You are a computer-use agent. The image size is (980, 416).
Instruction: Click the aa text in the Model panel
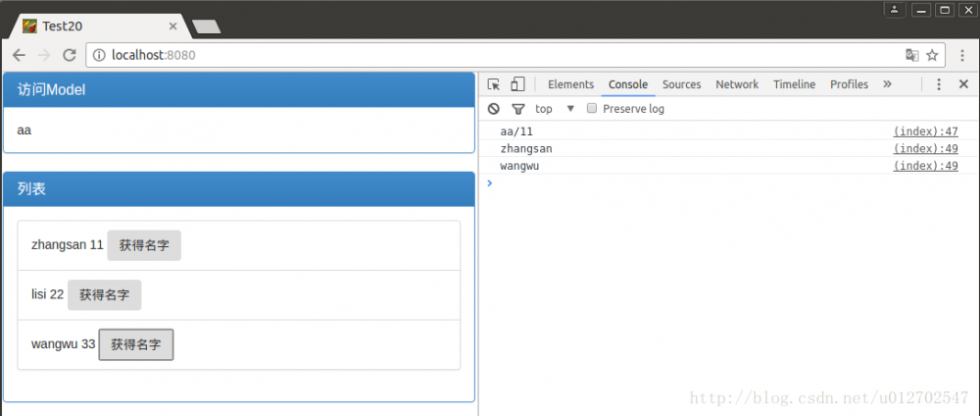pyautogui.click(x=24, y=130)
